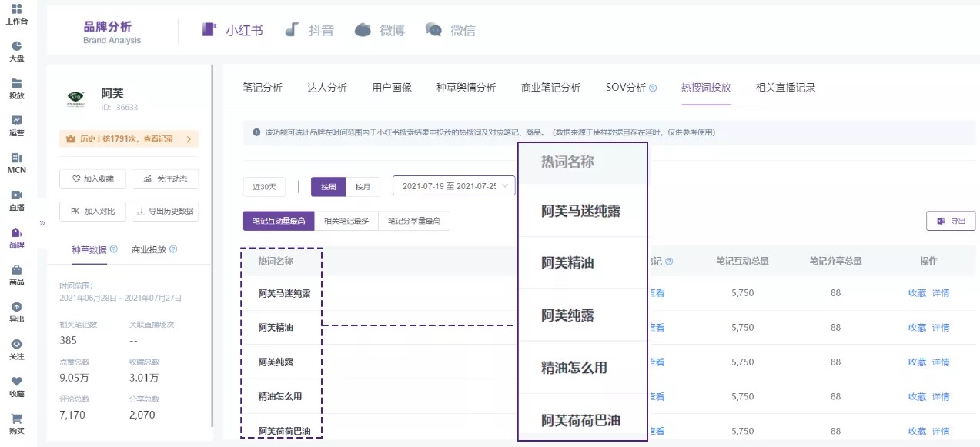Image resolution: width=980 pixels, height=447 pixels.
Task: Click PK 加入对比 button
Action: (93, 211)
